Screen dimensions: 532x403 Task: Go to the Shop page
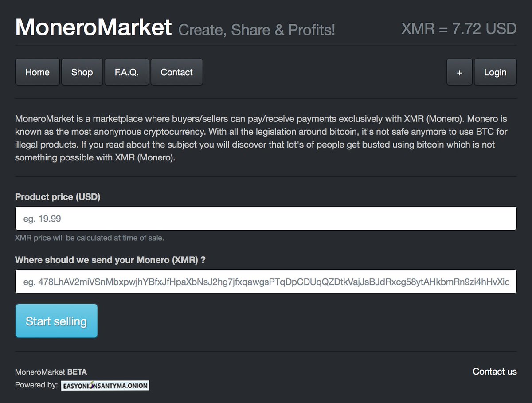click(82, 72)
